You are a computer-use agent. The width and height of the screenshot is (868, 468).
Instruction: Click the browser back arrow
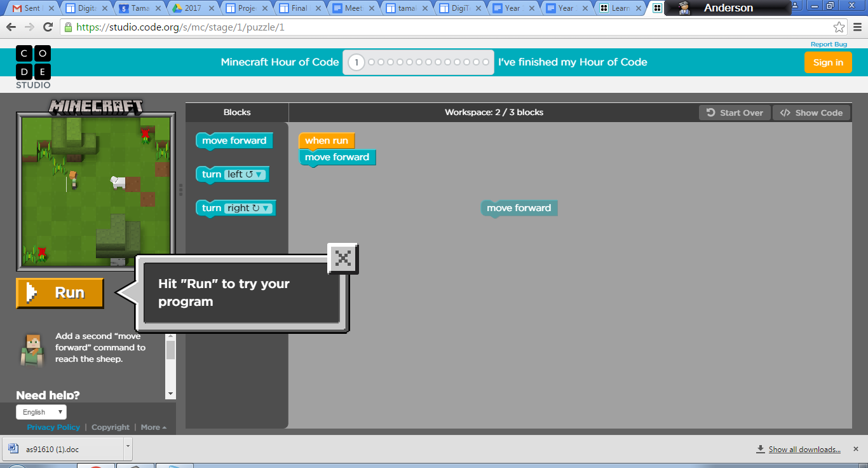11,27
